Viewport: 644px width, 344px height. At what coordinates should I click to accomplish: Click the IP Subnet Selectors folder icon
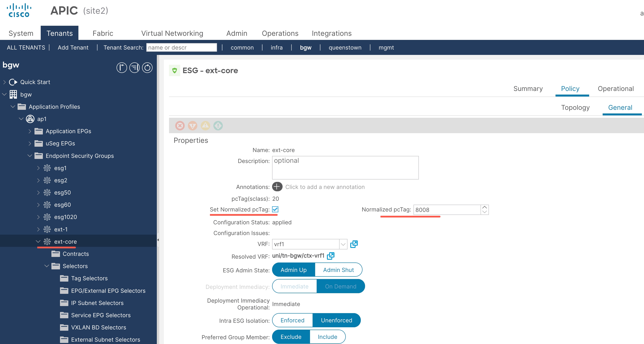[64, 303]
